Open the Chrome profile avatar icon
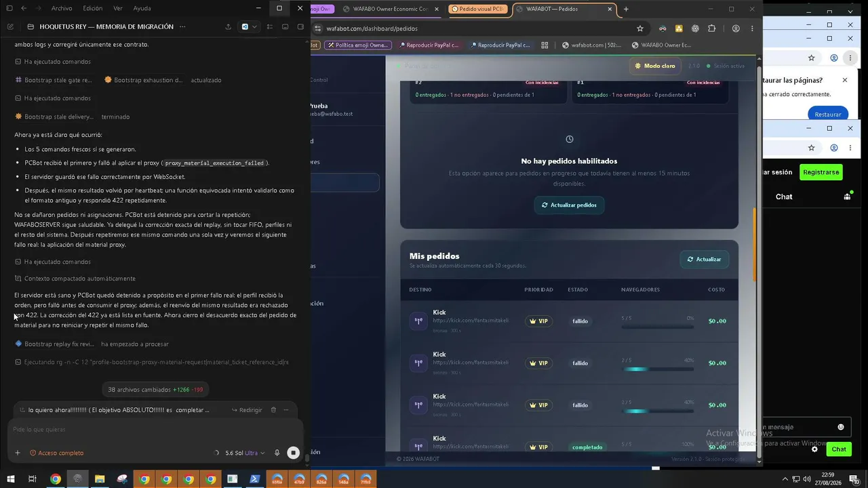868x488 pixels. pyautogui.click(x=736, y=28)
